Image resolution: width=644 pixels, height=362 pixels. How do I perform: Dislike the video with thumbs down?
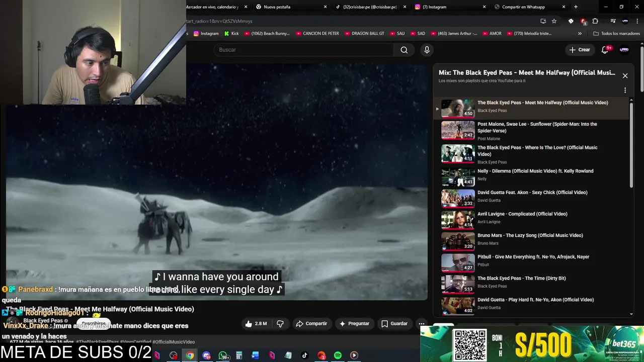(x=280, y=324)
